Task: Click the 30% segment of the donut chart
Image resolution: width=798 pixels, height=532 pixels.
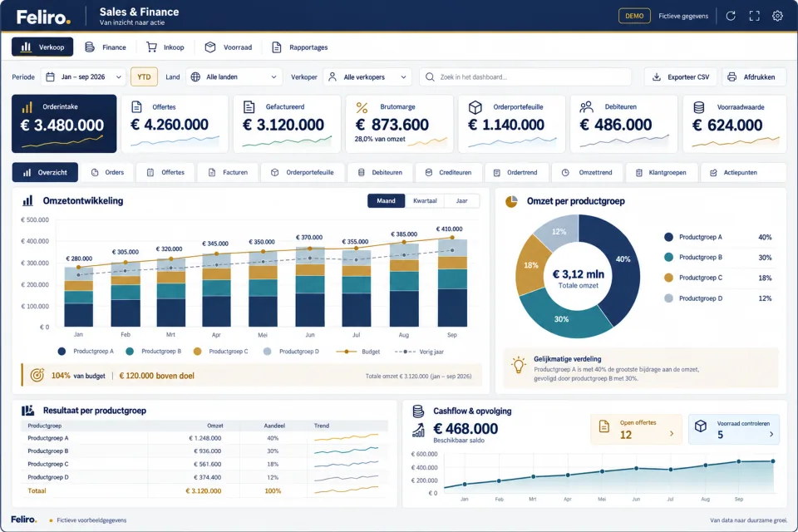Action: coord(561,319)
